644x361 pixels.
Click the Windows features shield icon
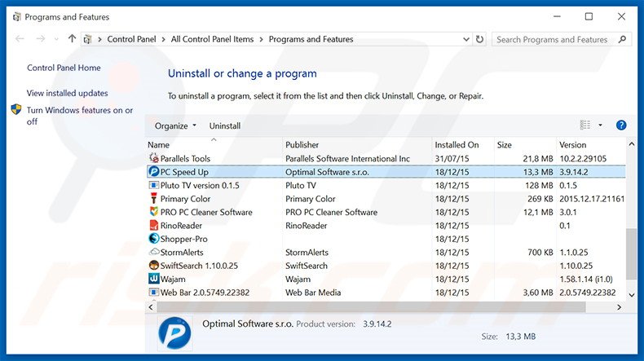[x=16, y=109]
